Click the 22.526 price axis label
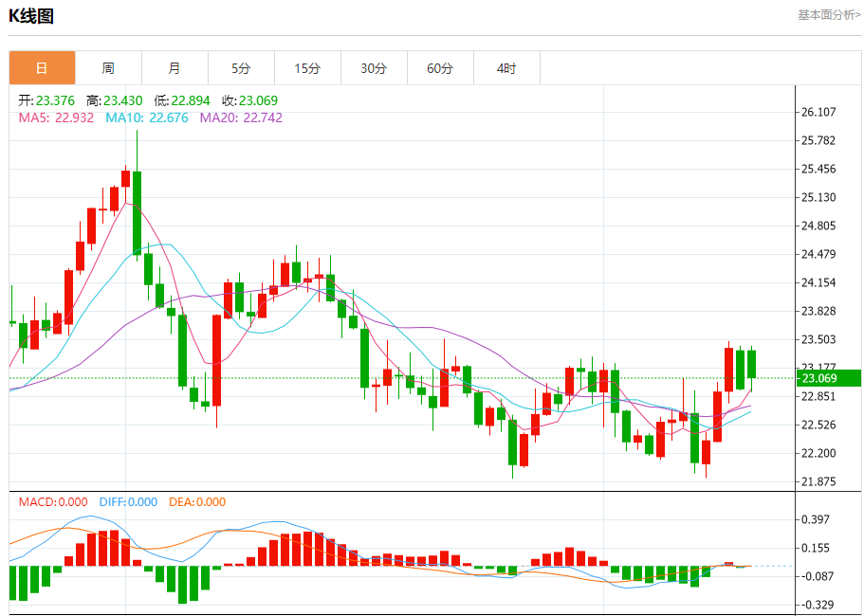This screenshot has height=616, width=864. click(x=820, y=425)
